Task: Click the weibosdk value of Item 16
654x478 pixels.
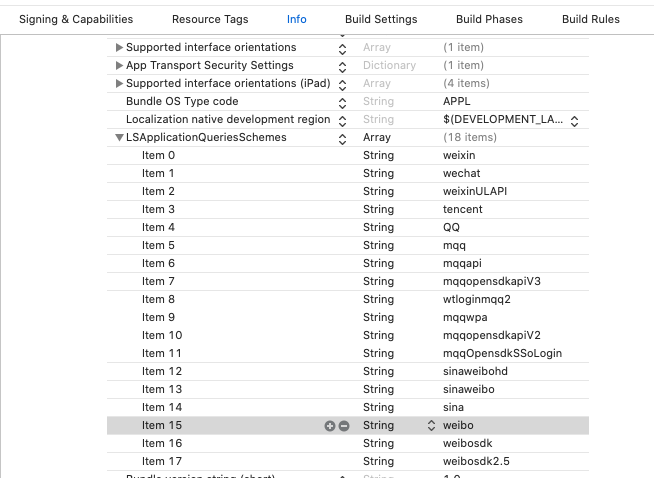Action: [468, 443]
